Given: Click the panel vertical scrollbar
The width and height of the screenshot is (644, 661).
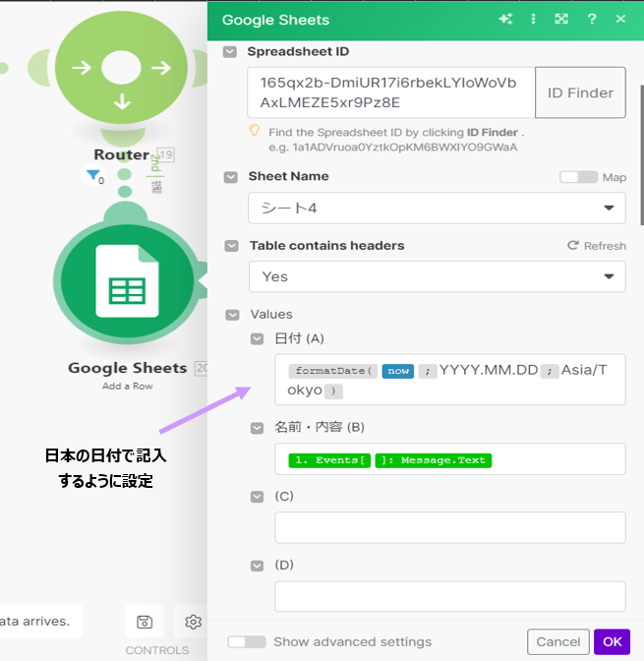Looking at the screenshot, I should coord(641,155).
